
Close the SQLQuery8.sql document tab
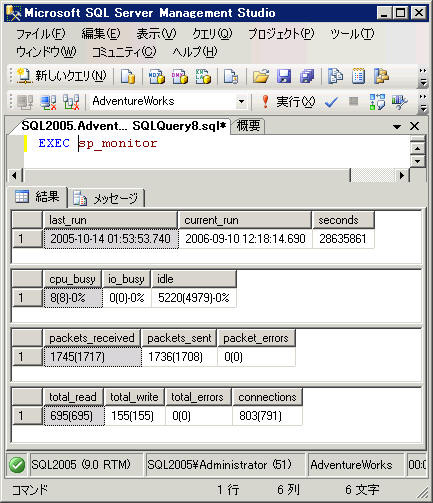[414, 126]
